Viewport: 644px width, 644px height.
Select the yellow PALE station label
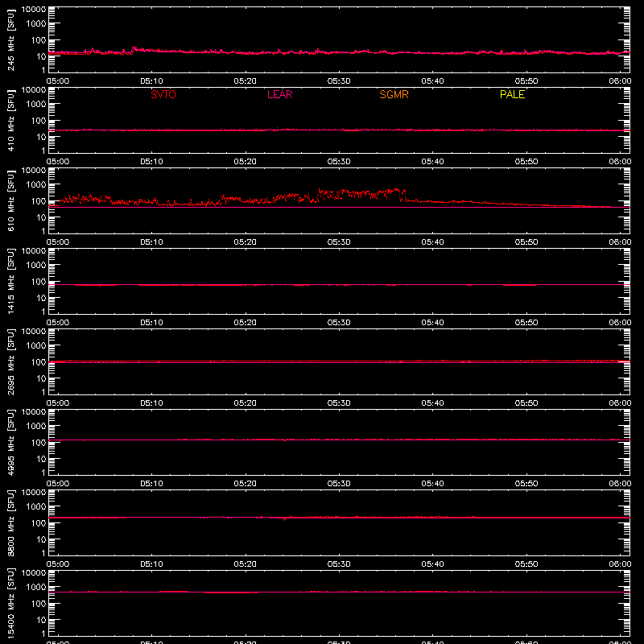(x=512, y=94)
